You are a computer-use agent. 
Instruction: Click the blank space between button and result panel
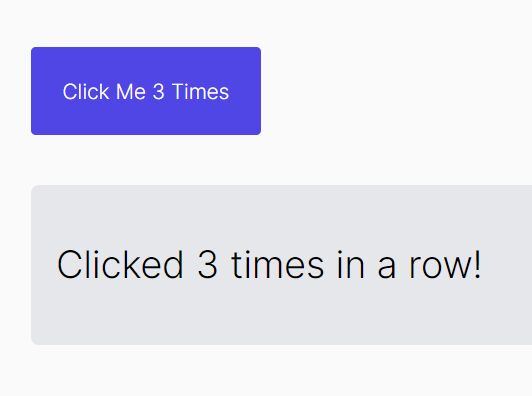pyautogui.click(x=266, y=160)
